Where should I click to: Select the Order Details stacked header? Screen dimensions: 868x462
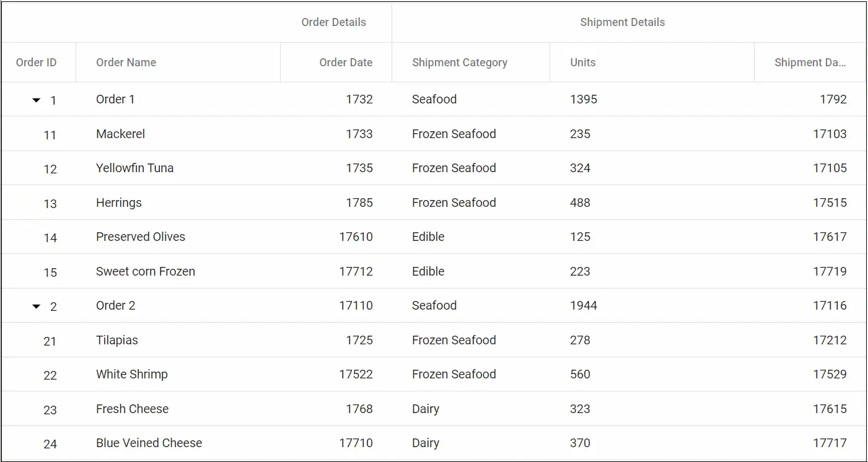coord(333,22)
